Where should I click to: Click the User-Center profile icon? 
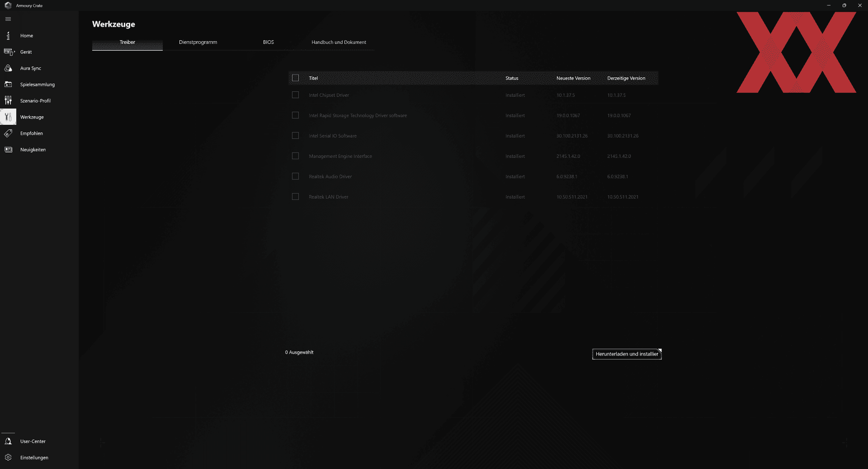tap(8, 441)
